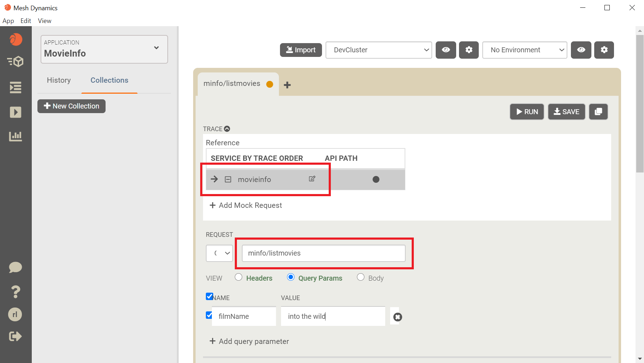
Task: View environment details with eye icon next to No Environment
Action: pyautogui.click(x=581, y=50)
